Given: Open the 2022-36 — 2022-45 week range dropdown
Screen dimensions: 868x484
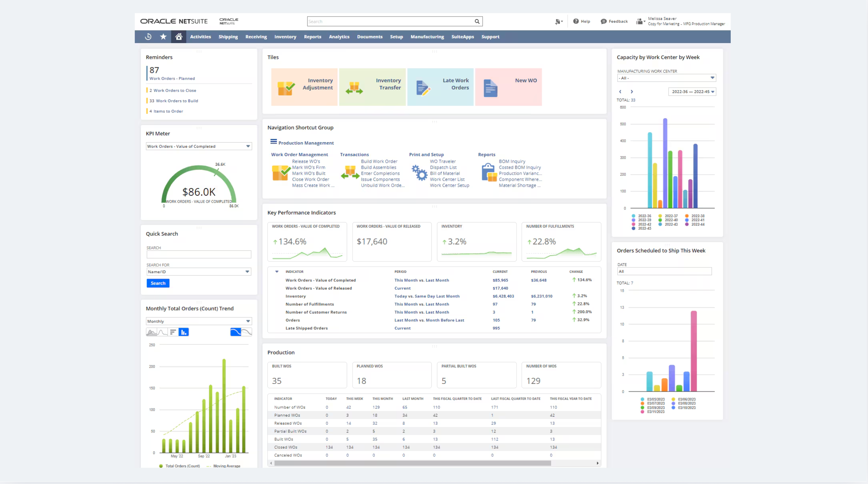Looking at the screenshot, I should point(692,92).
